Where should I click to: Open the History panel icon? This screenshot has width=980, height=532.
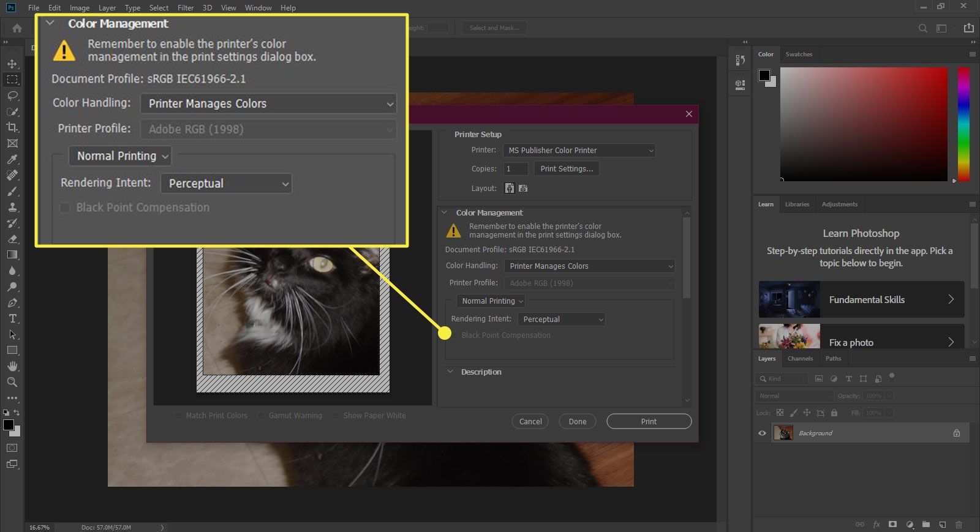click(741, 60)
